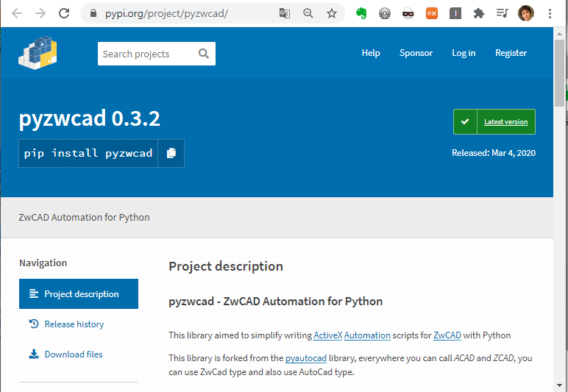
Task: Click the browser forward arrow
Action: pos(40,14)
